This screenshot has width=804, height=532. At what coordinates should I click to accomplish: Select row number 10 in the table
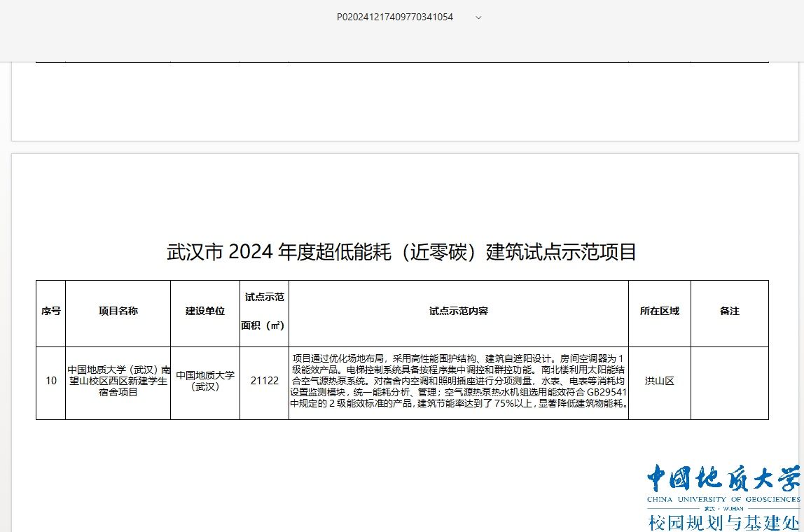tap(50, 382)
